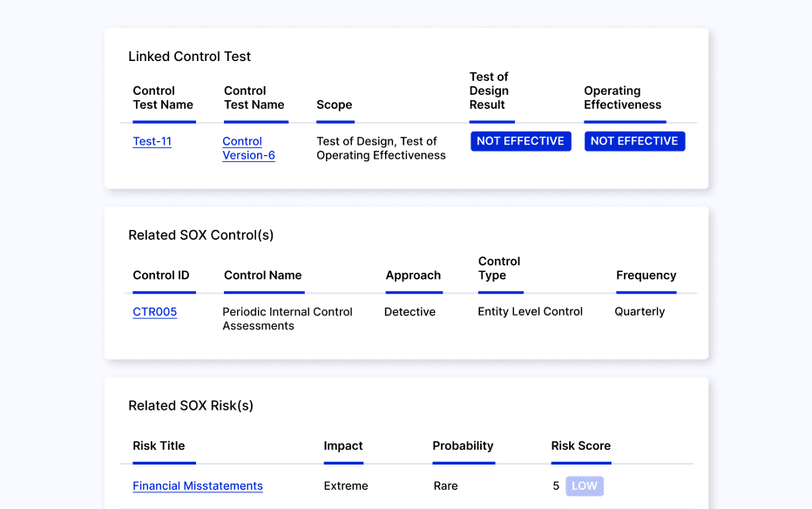Select the Test of Design Result column header
The width and height of the screenshot is (812, 509).
pos(490,91)
